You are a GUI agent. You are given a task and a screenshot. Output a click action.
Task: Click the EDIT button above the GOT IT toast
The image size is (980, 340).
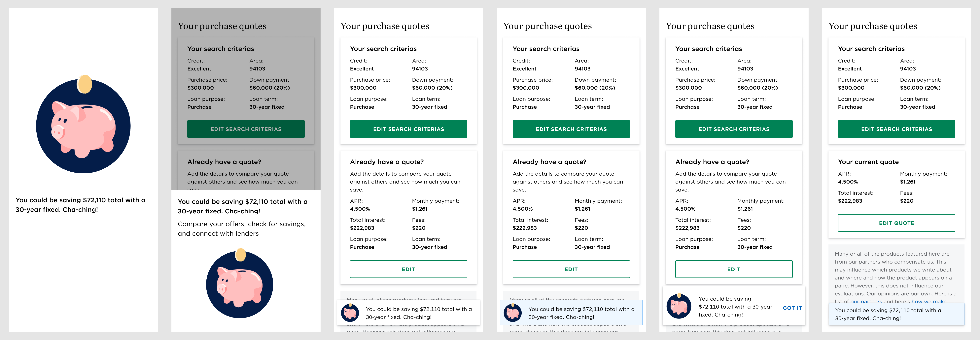734,269
